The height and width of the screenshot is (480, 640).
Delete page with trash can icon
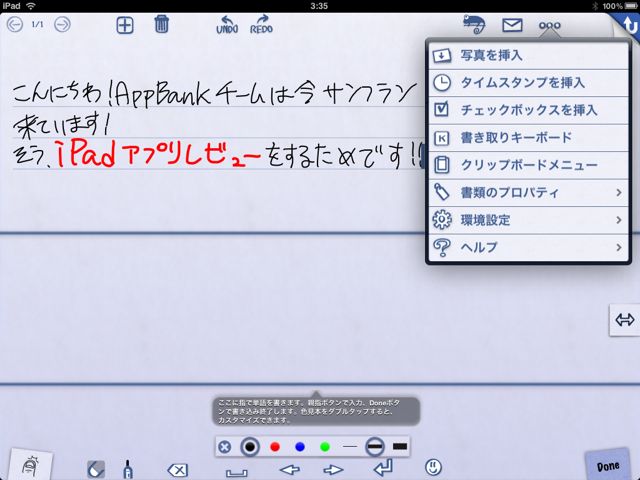coord(162,24)
